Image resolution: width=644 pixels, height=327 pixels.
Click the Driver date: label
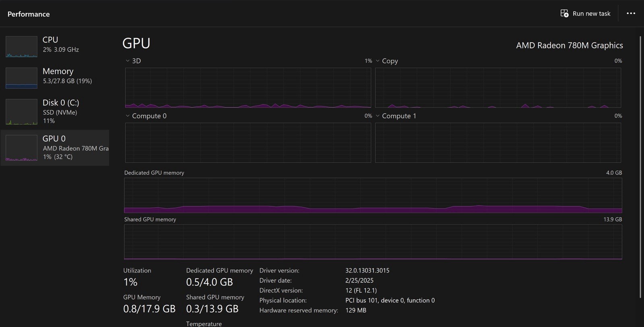click(x=275, y=280)
